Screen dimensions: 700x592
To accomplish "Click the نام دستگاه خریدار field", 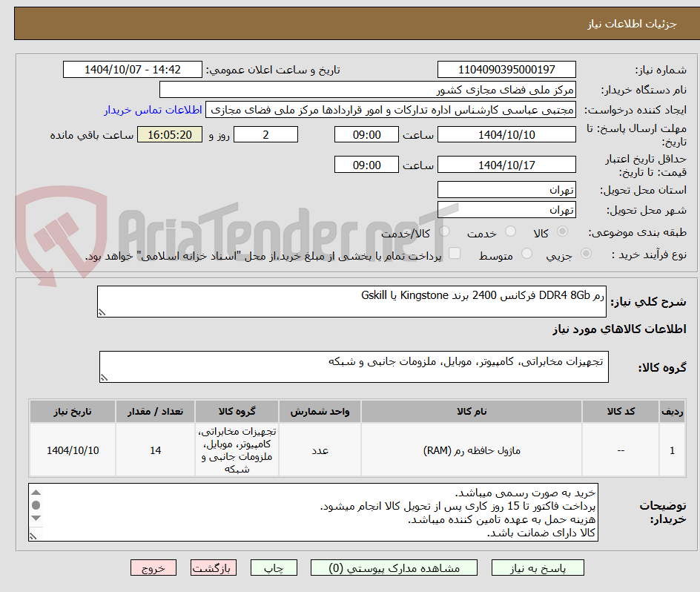I will [x=367, y=90].
